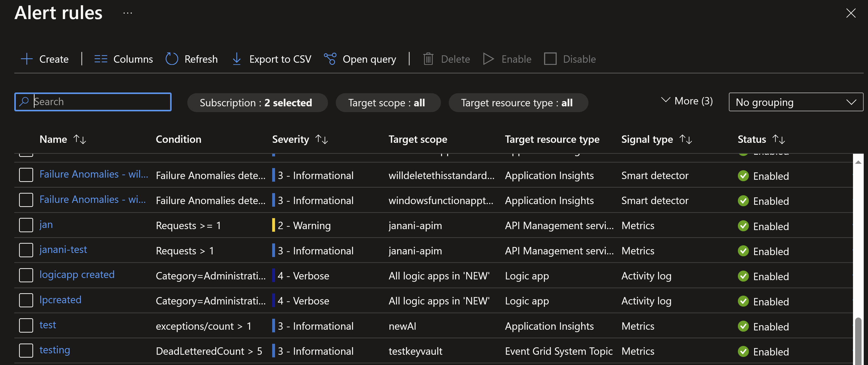Click the Disable icon in the toolbar
Viewport: 868px width, 365px height.
(x=551, y=59)
